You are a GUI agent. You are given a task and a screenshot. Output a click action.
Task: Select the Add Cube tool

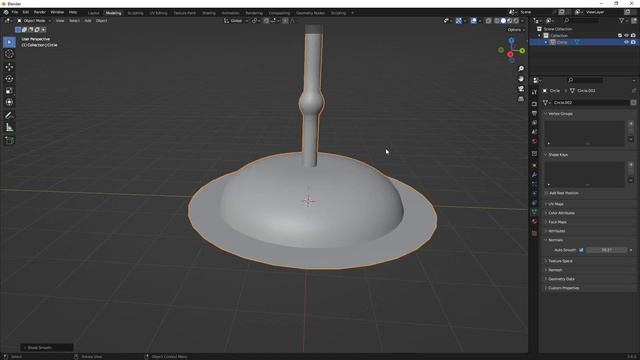[9, 140]
